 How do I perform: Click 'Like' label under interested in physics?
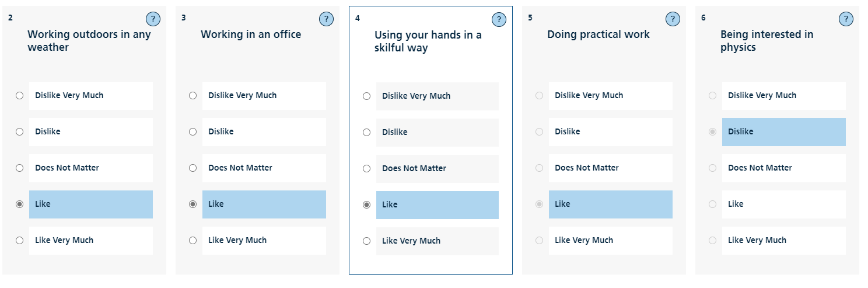click(736, 204)
